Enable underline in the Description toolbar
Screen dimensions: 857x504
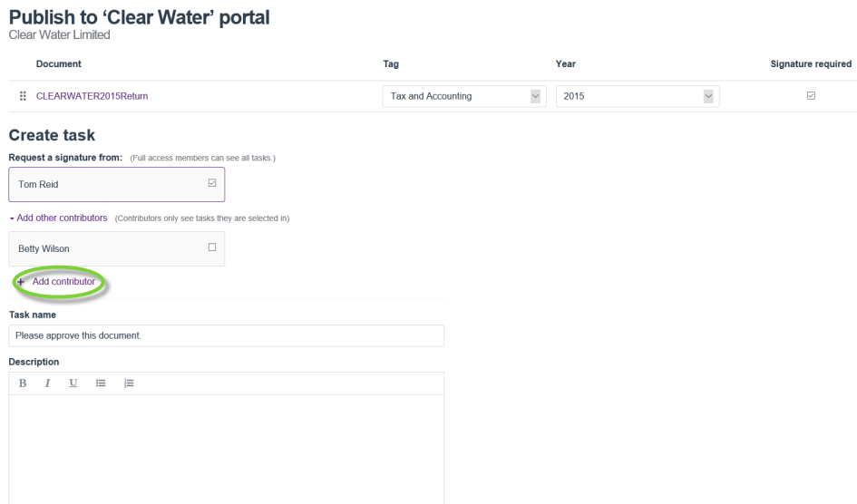pos(72,383)
